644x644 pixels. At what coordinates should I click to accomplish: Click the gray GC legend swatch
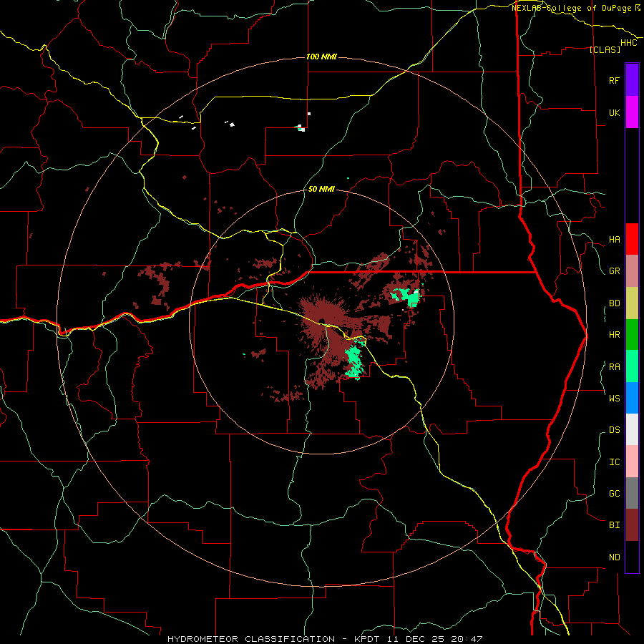[x=632, y=493]
